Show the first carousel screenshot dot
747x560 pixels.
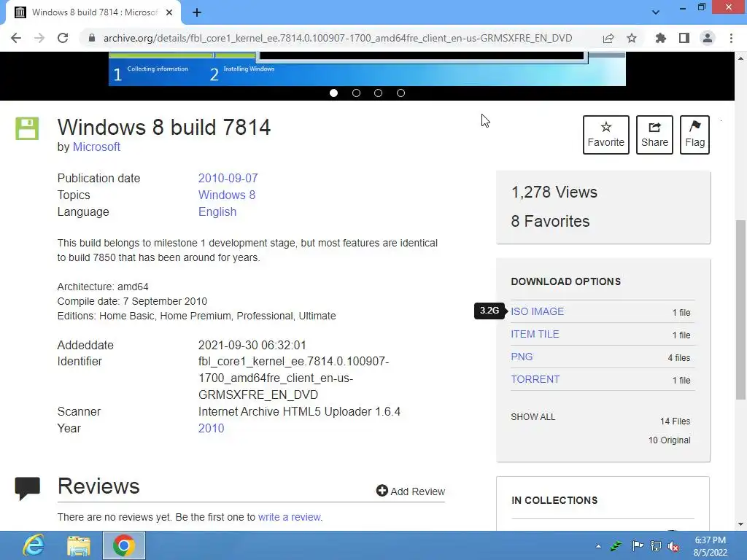(333, 93)
